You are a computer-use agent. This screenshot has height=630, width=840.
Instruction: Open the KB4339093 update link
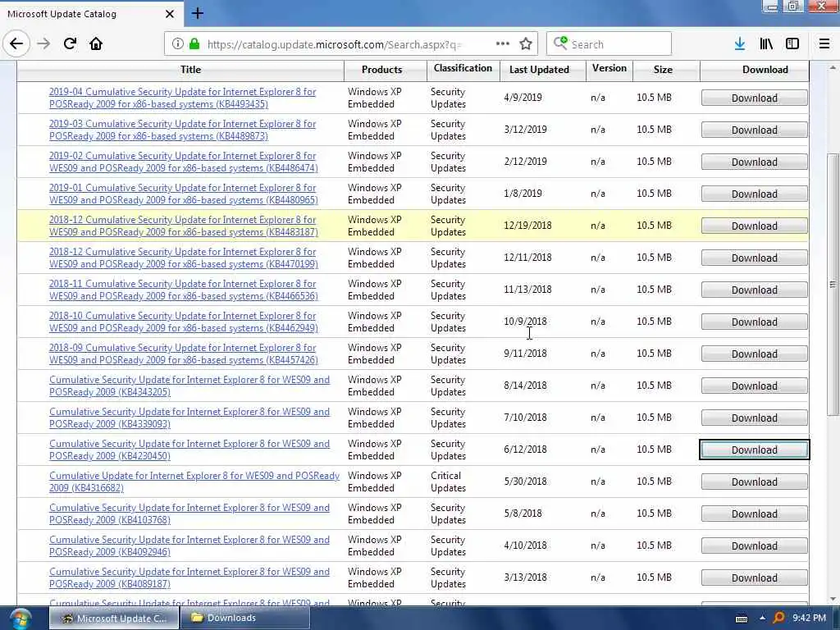pyautogui.click(x=189, y=418)
